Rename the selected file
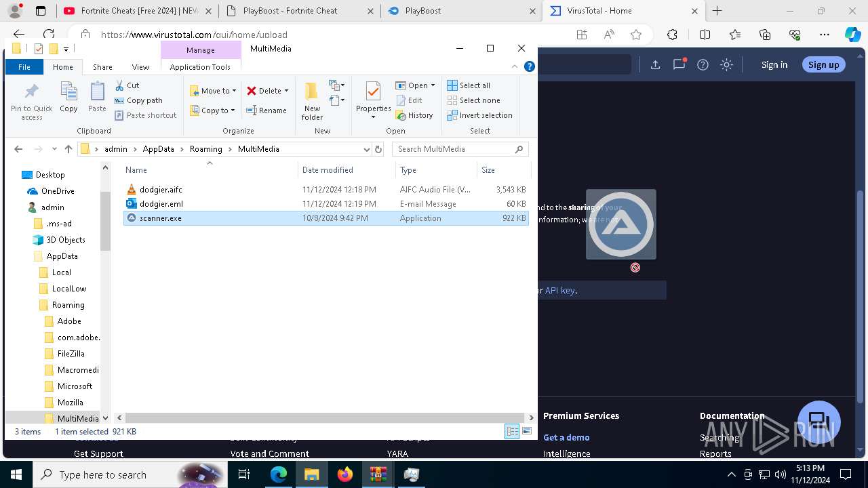Screen dimensions: 868x488 coord(267,110)
